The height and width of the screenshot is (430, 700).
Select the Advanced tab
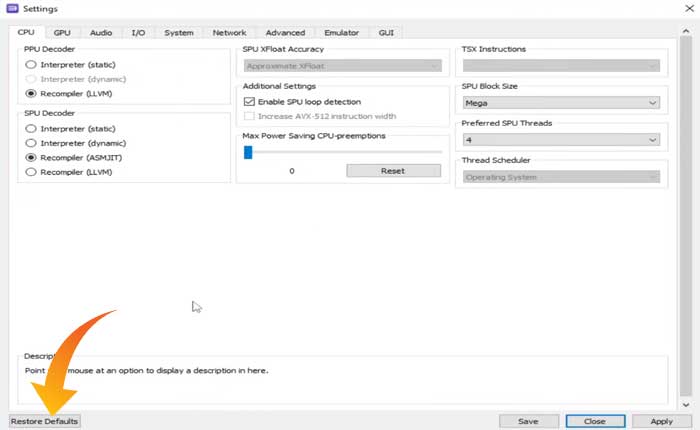tap(285, 32)
